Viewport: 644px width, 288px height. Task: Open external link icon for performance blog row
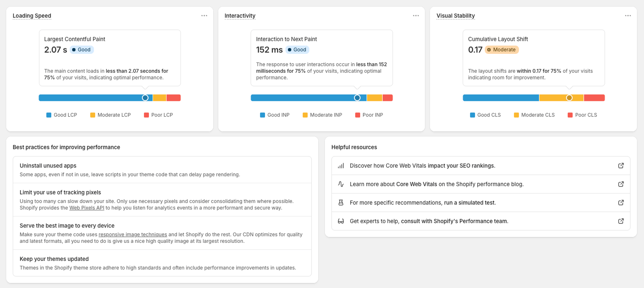(621, 184)
